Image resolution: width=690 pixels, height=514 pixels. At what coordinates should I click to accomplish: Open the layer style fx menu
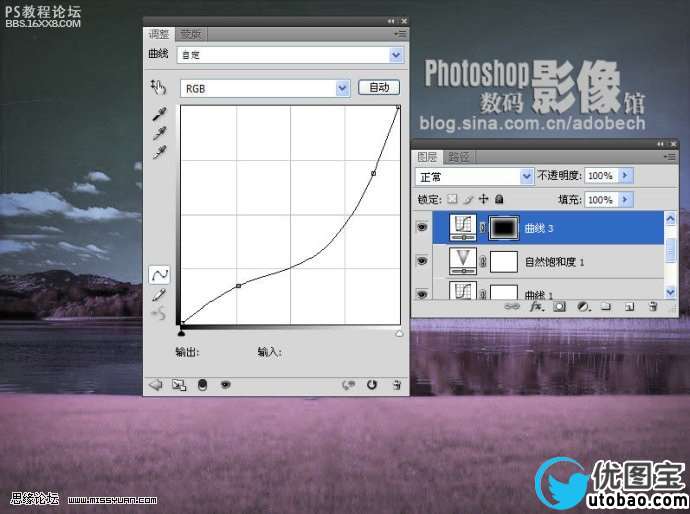pos(536,307)
